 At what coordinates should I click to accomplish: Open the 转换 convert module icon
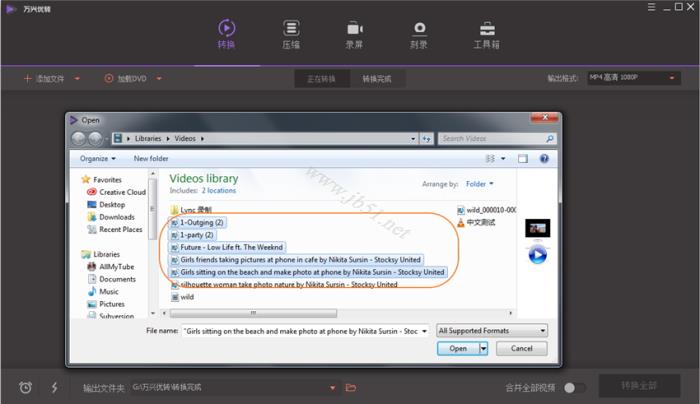point(226,28)
